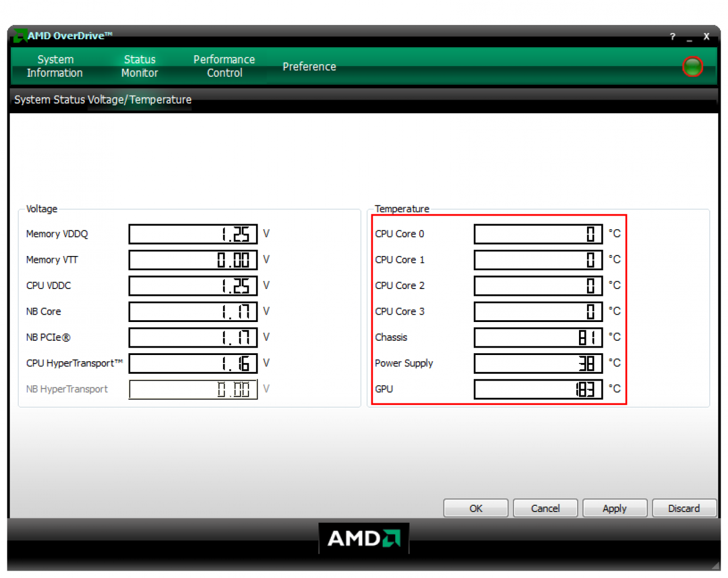Viewport: 728px width, 578px height.
Task: Click the Chassis label
Action: [x=391, y=337]
